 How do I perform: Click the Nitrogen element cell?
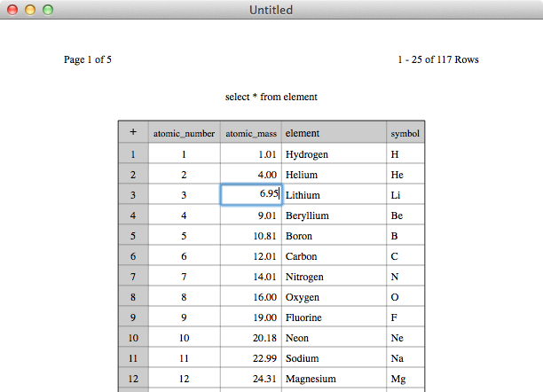click(334, 277)
